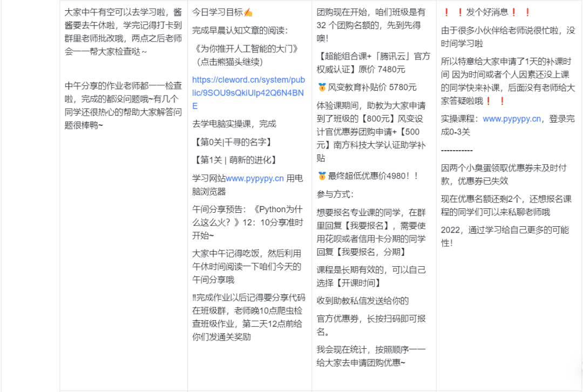This screenshot has width=583, height=392.
Task: Click the text 中午分享的作业老师都一一检查
Action: click(x=123, y=85)
